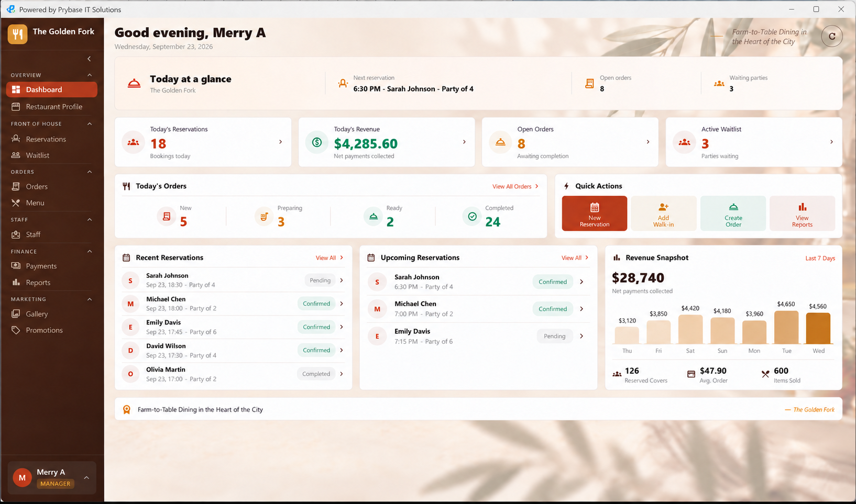The height and width of the screenshot is (504, 856).
Task: Click the Promotions tag icon in sidebar
Action: 16,330
